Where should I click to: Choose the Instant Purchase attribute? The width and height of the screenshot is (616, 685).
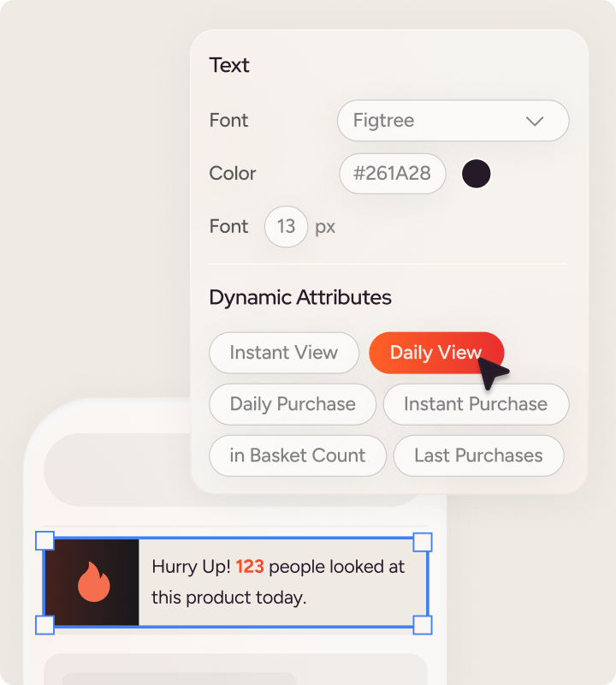point(476,404)
